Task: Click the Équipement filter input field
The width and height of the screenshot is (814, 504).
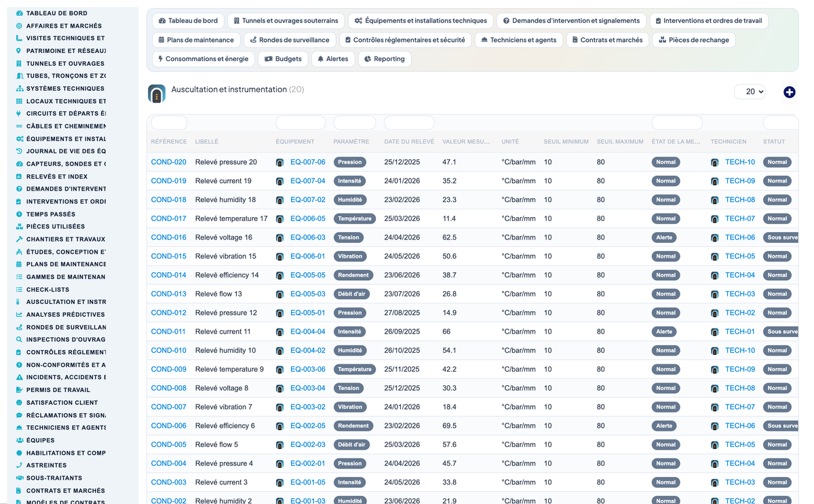Action: coord(301,123)
